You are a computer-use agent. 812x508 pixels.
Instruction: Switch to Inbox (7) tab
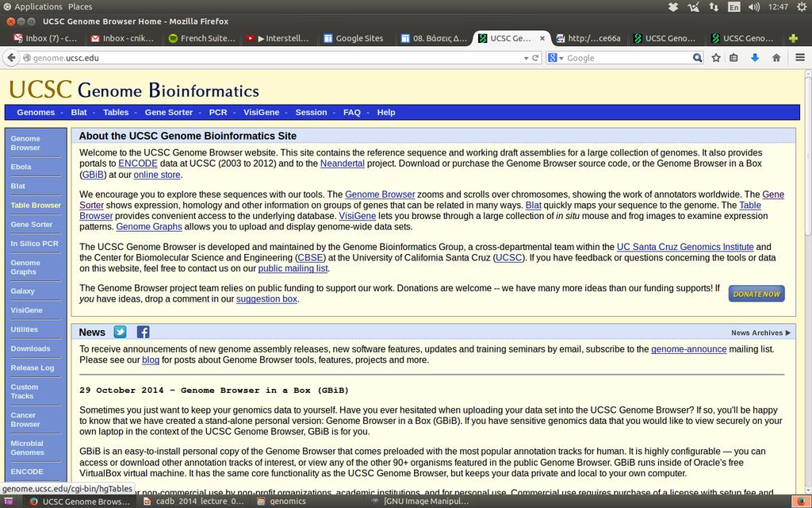pos(45,38)
